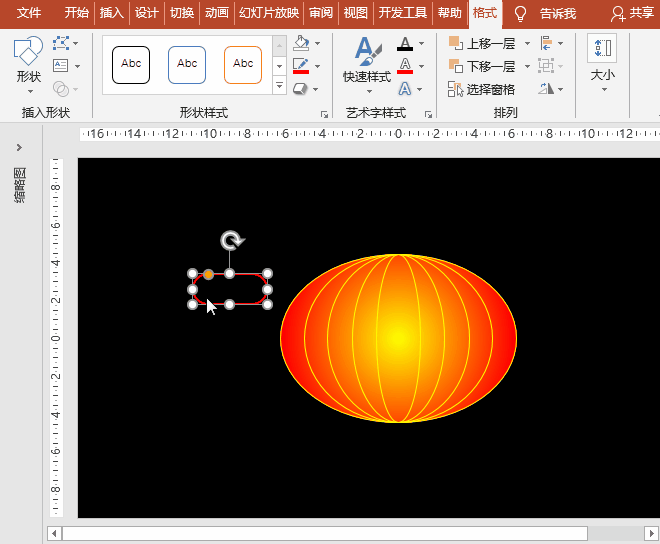The height and width of the screenshot is (544, 660).
Task: Click the orange adjustment handle on shape
Action: [208, 275]
